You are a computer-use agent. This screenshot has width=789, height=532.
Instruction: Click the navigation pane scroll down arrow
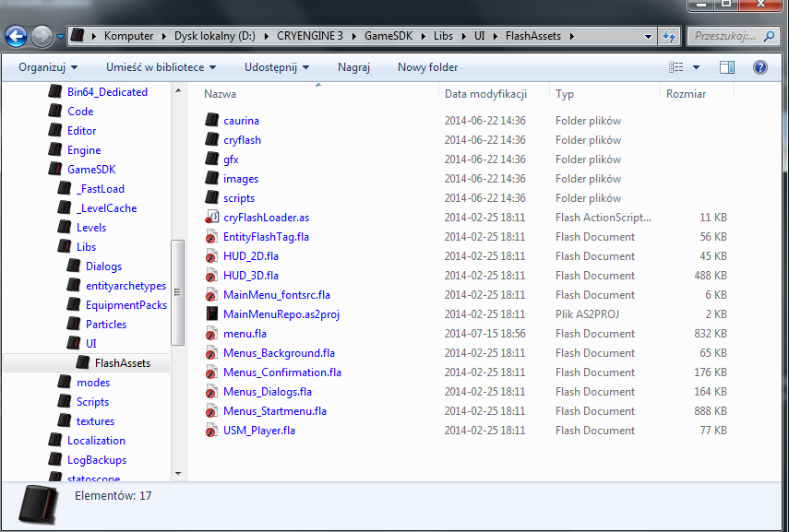[x=178, y=473]
